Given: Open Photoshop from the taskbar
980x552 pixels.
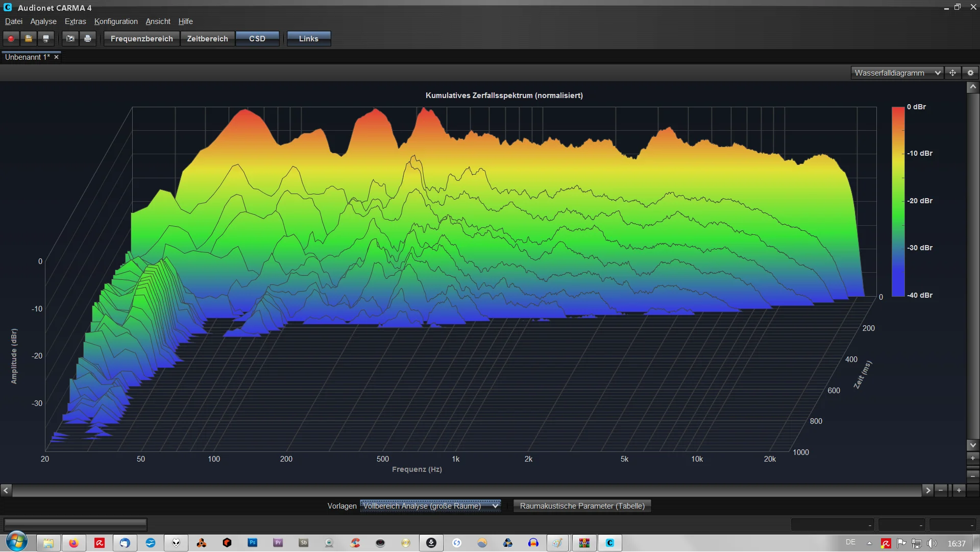Looking at the screenshot, I should click(253, 543).
